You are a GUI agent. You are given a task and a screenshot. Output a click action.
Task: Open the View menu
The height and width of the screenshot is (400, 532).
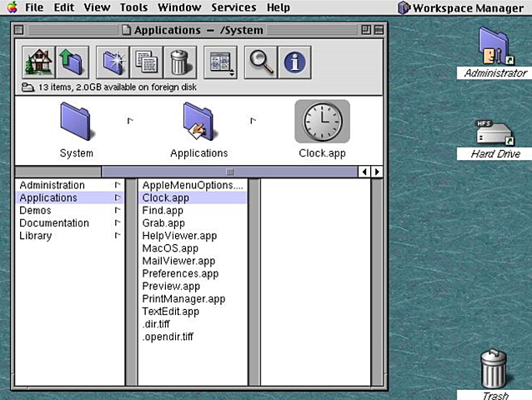pyautogui.click(x=97, y=7)
